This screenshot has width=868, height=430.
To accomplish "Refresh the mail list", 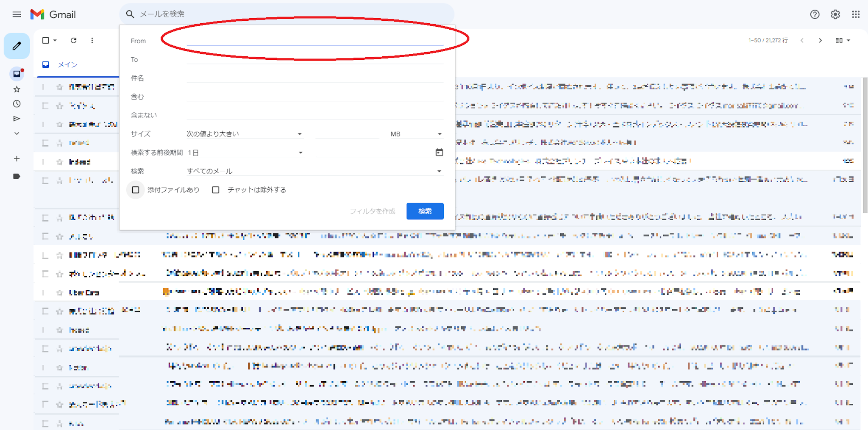I will point(73,40).
